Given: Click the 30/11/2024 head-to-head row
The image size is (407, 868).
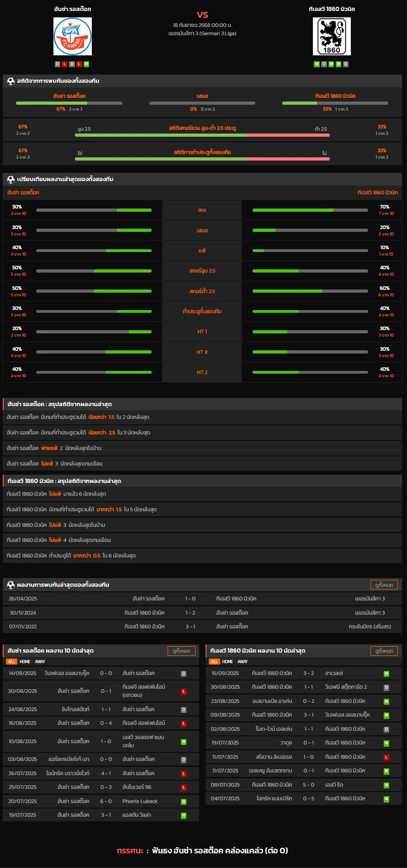Looking at the screenshot, I should point(202,613).
